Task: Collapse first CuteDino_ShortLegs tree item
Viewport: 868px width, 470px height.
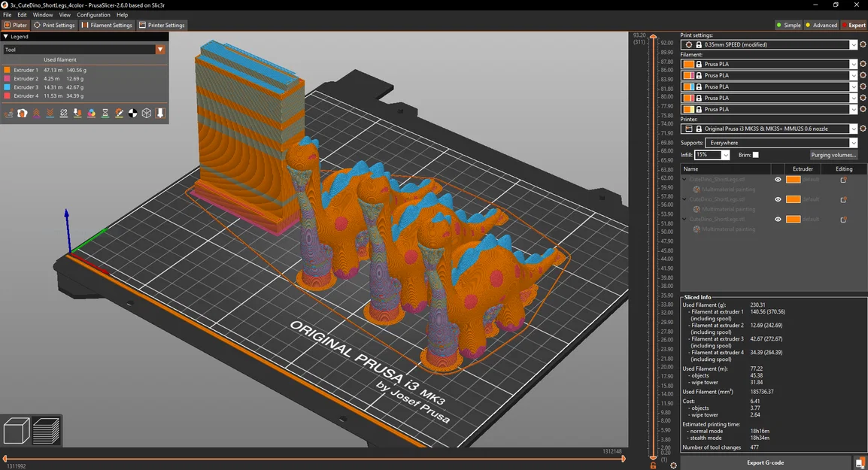Action: coord(684,180)
